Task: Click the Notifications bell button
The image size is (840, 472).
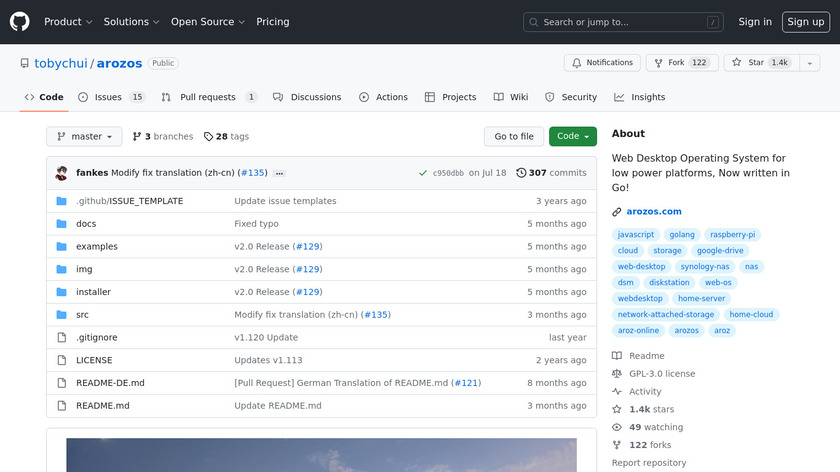Action: pos(602,63)
